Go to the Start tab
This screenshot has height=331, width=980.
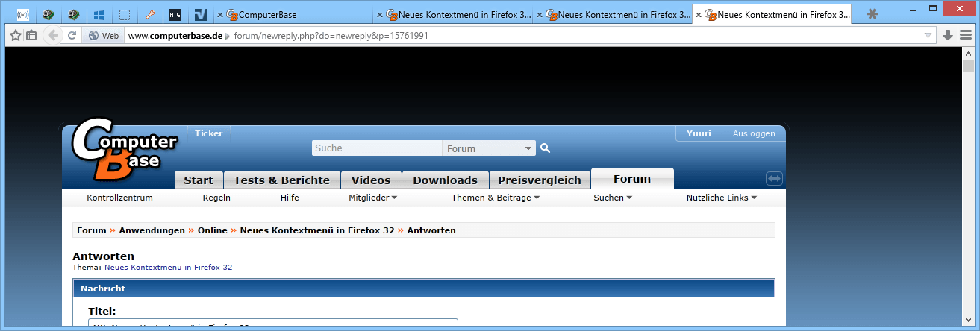click(x=199, y=180)
